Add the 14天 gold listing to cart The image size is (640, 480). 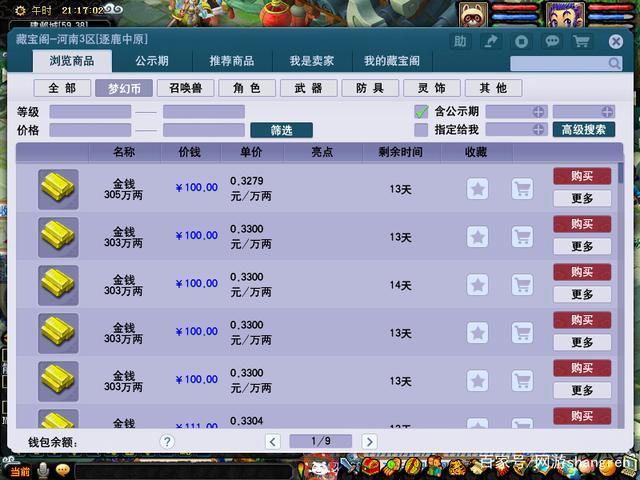pyautogui.click(x=522, y=285)
